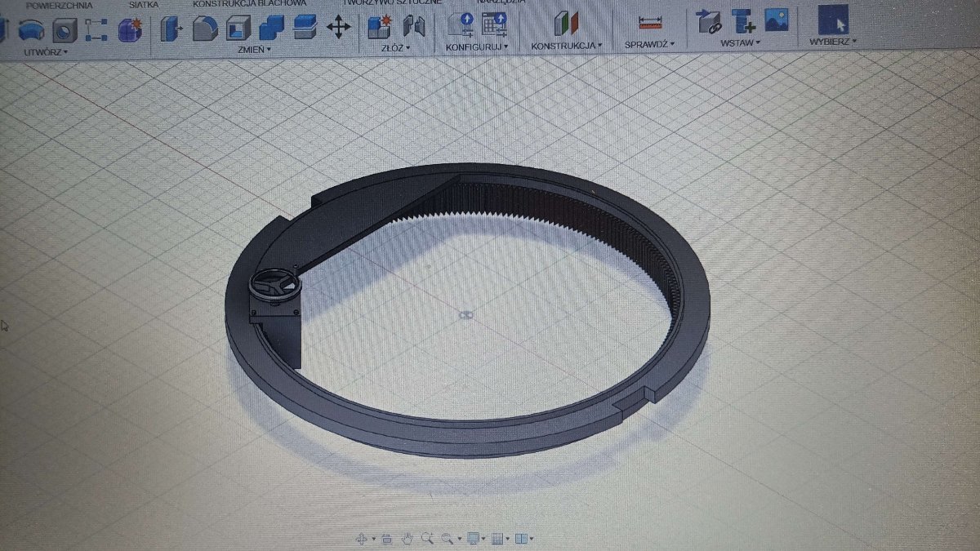Expand the WYBIERZ dropdown menu
The image size is (980, 551).
click(833, 41)
